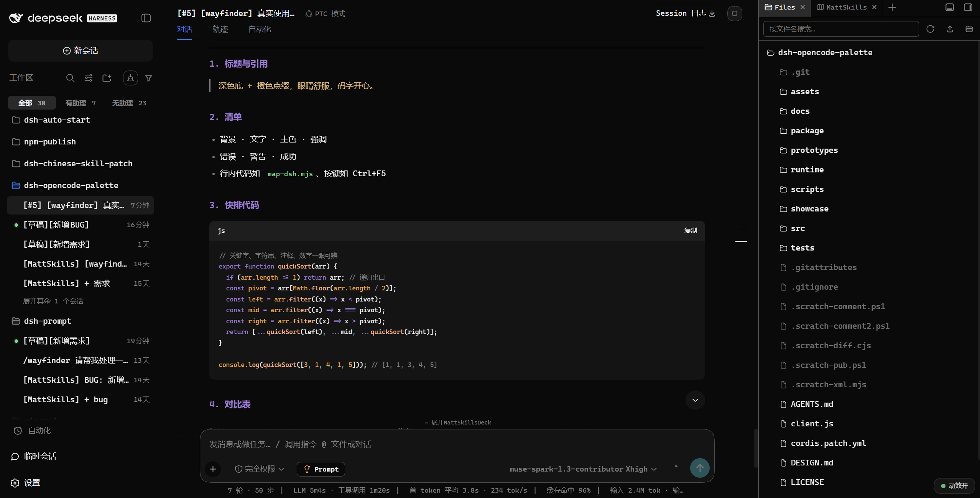The width and height of the screenshot is (980, 498).
Task: Open 临时会话 in the sidebar
Action: [34, 456]
